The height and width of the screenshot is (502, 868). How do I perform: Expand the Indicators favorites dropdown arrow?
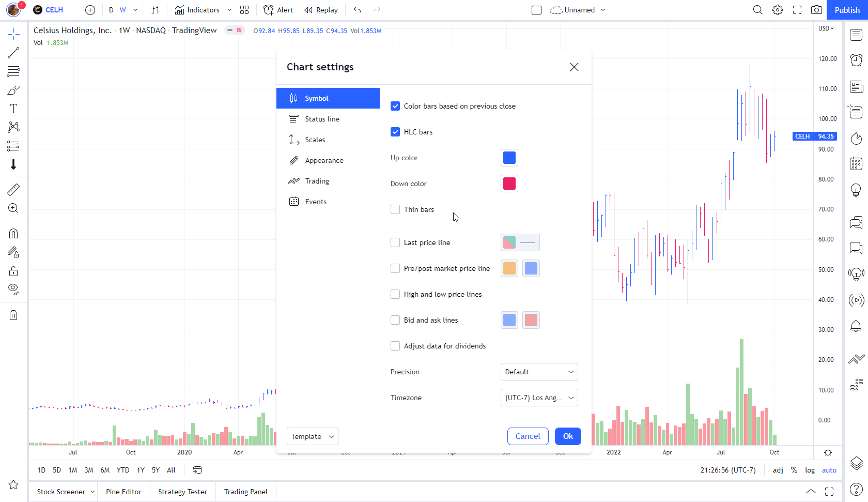[229, 10]
